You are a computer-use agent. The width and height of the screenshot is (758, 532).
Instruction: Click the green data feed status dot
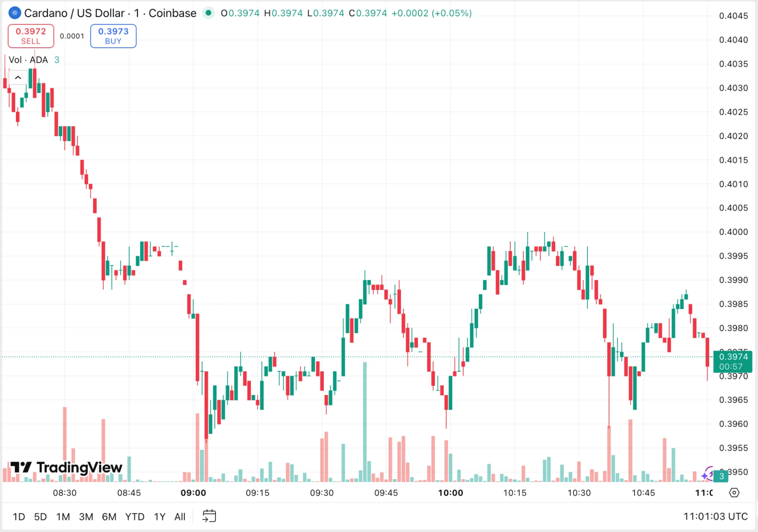[209, 13]
